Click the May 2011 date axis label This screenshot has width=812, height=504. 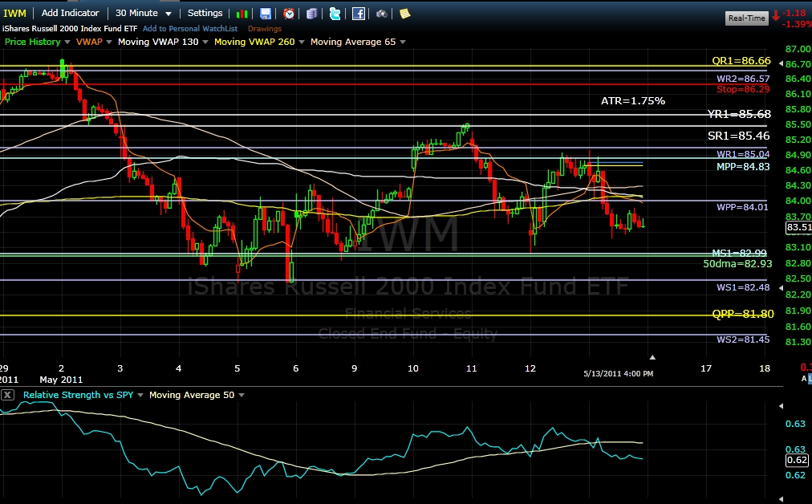(x=61, y=379)
